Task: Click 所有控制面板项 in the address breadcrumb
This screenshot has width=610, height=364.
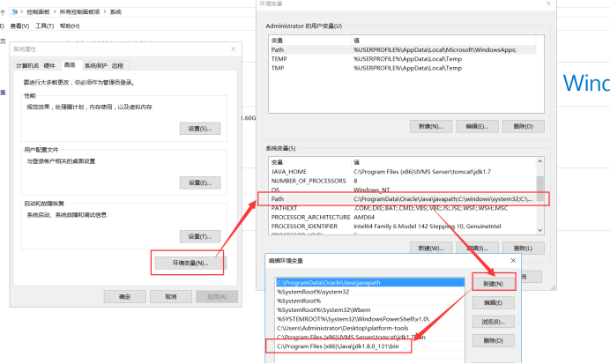Action: pyautogui.click(x=79, y=12)
